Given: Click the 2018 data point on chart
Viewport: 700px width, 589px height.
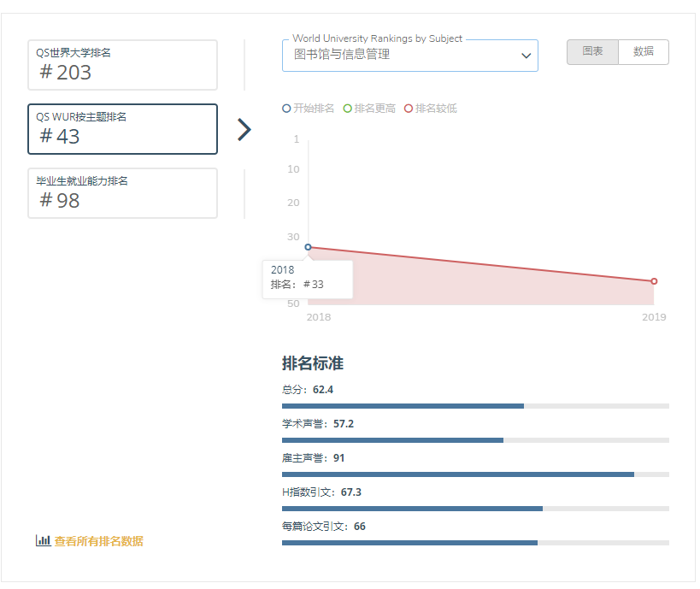Looking at the screenshot, I should (309, 247).
